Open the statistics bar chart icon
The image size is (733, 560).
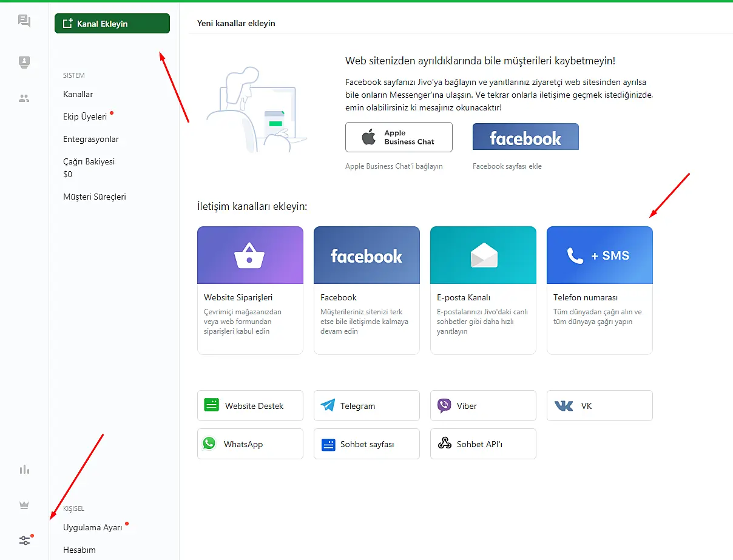click(24, 470)
